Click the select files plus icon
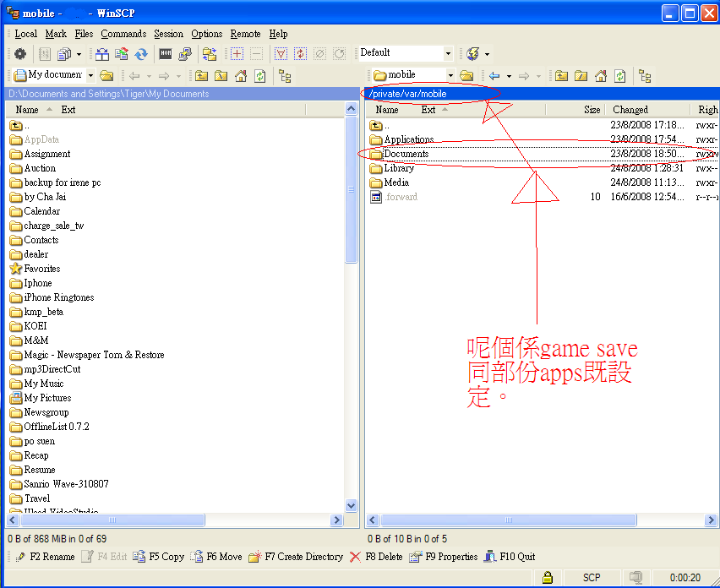Screen dimensions: 720x588 pyautogui.click(x=237, y=54)
